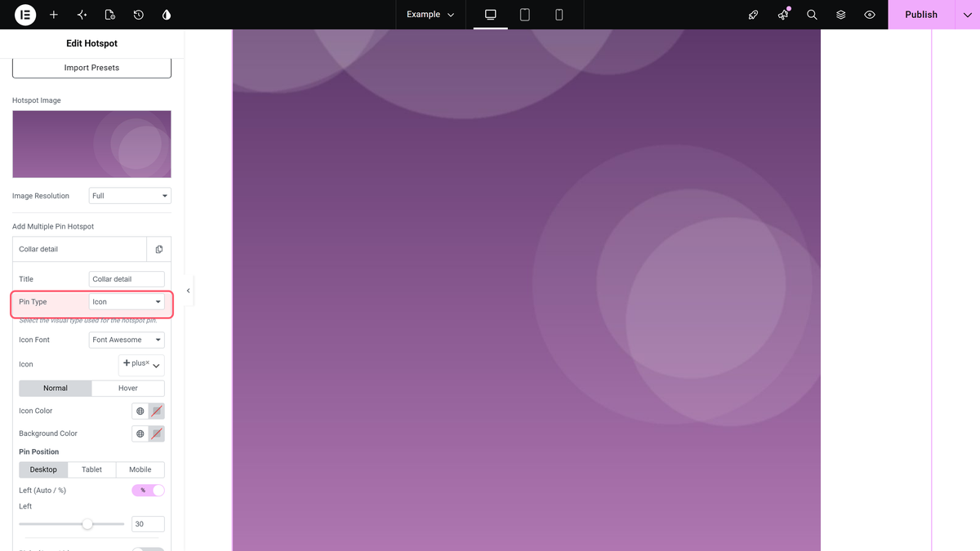Select Mobile pin position tab
The width and height of the screenshot is (980, 551).
[x=140, y=469]
